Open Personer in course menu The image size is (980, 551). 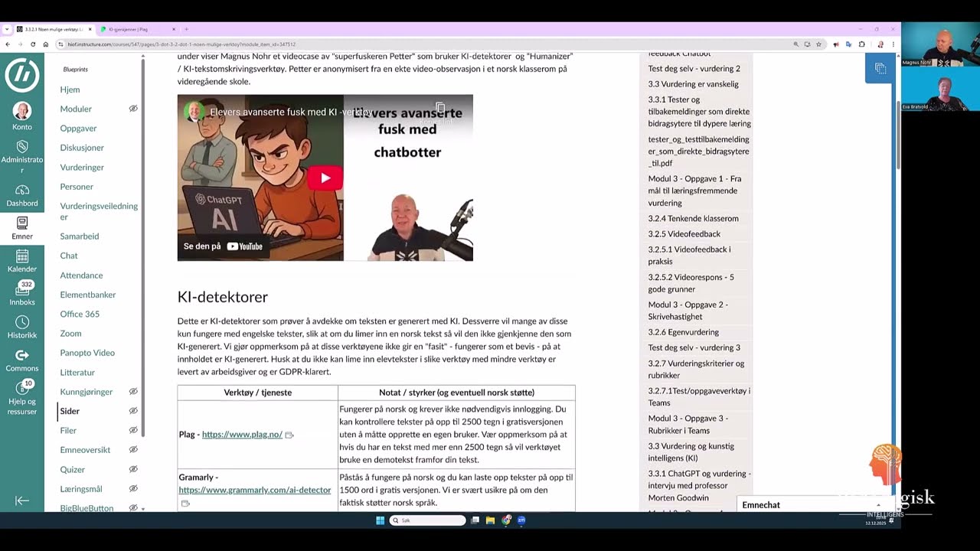pos(77,187)
